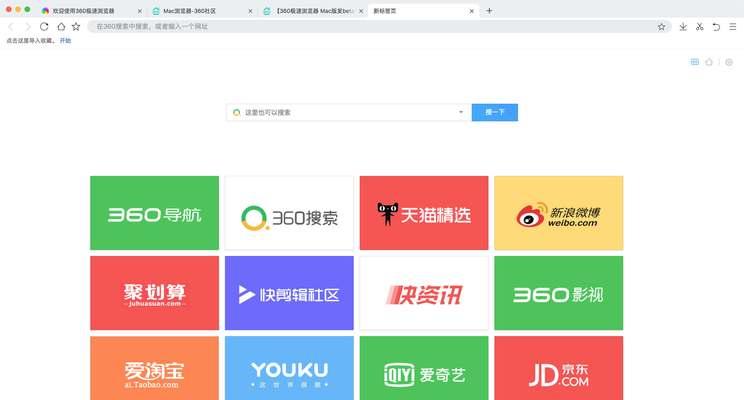Click the blue 搜一下 button

[494, 112]
